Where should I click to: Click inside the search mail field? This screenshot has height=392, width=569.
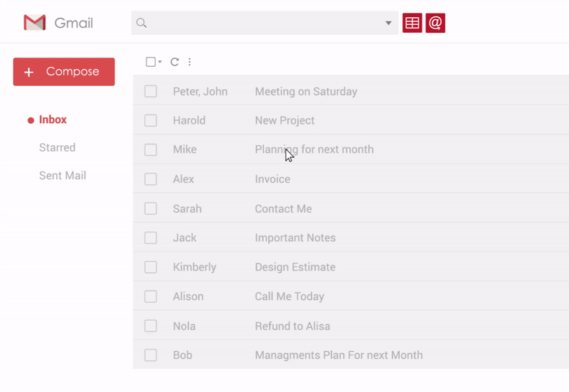[263, 23]
